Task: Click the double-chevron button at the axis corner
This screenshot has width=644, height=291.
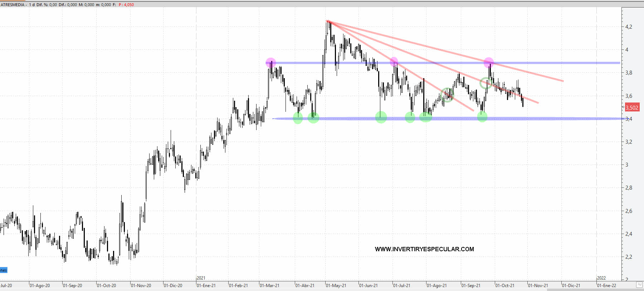Action: [639, 285]
